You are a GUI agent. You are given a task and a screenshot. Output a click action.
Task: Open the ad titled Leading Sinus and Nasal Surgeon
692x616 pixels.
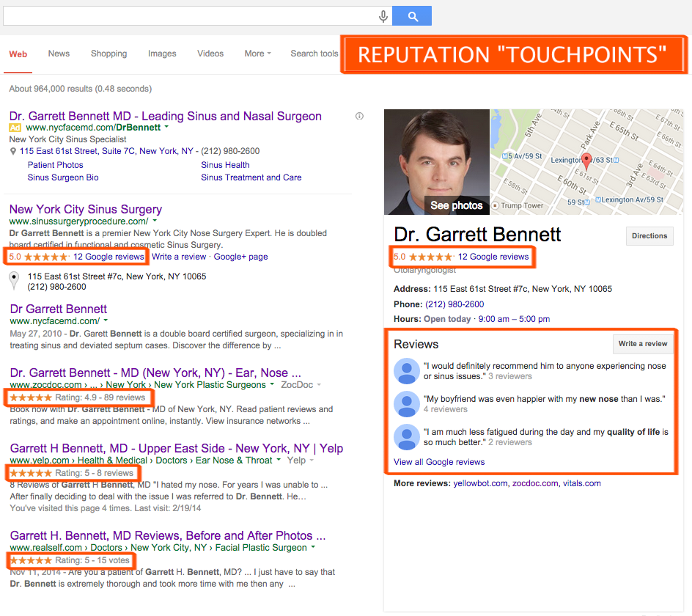(x=166, y=116)
